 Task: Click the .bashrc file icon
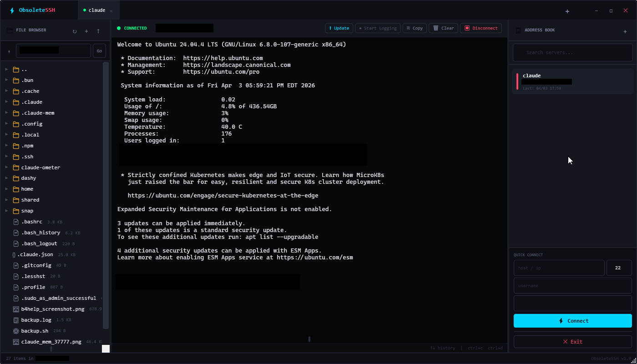coord(16,222)
